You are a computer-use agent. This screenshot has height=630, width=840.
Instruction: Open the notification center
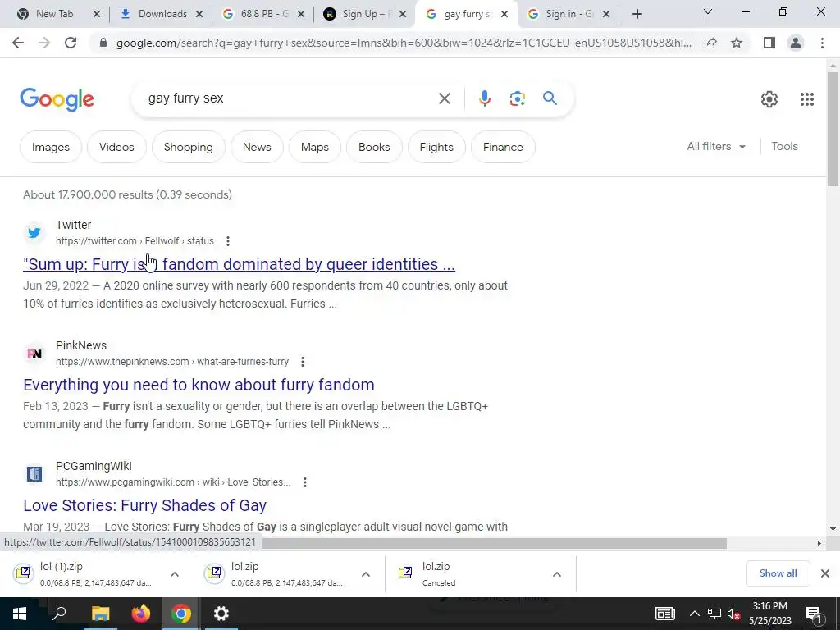(815, 614)
